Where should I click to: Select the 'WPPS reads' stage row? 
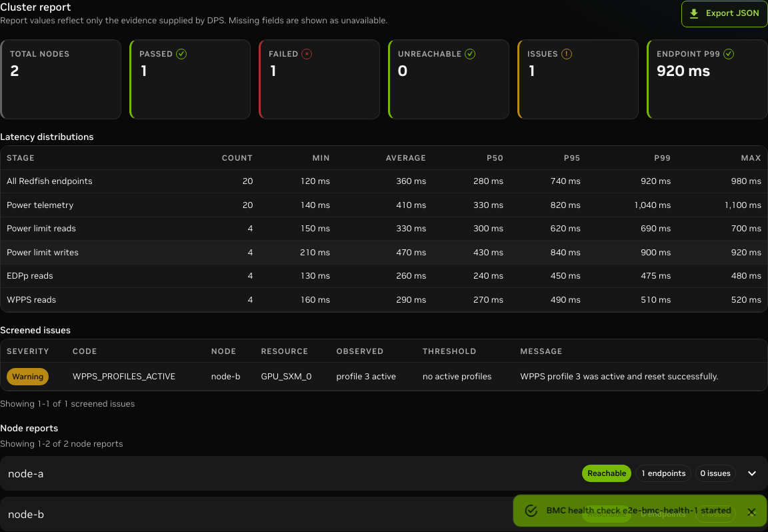click(384, 300)
